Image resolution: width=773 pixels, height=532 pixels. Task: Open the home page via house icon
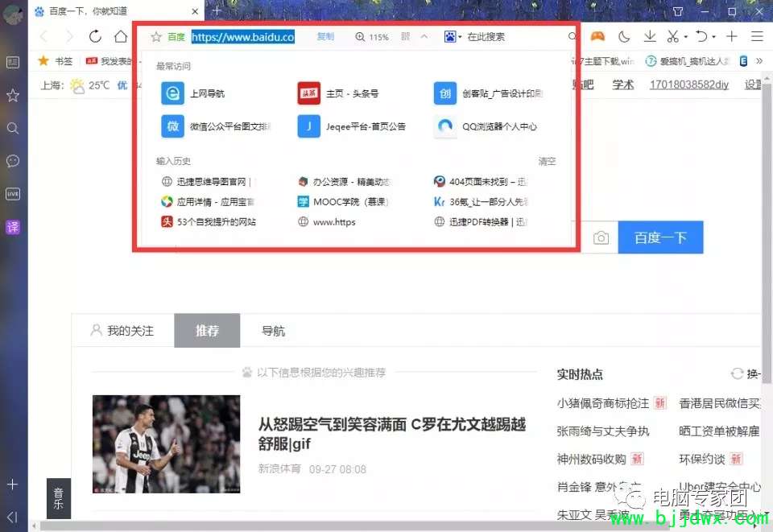pyautogui.click(x=121, y=36)
